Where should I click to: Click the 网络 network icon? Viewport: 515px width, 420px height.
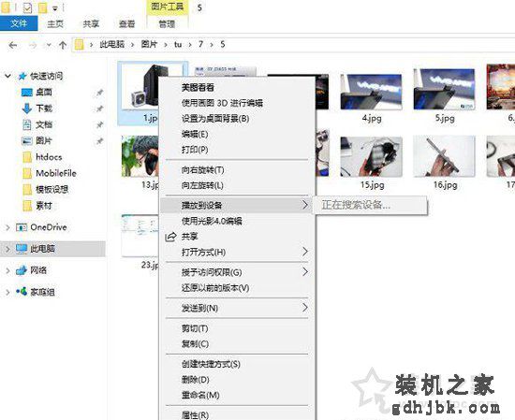point(22,270)
